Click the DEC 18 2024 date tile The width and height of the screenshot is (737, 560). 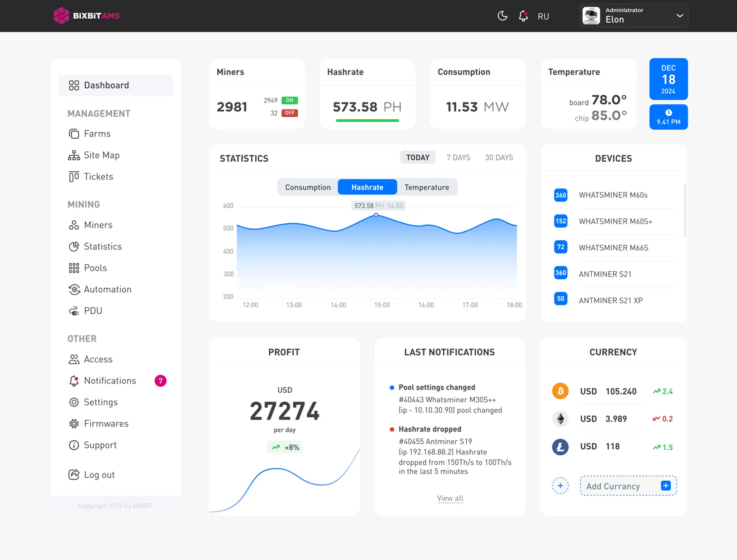point(668,79)
